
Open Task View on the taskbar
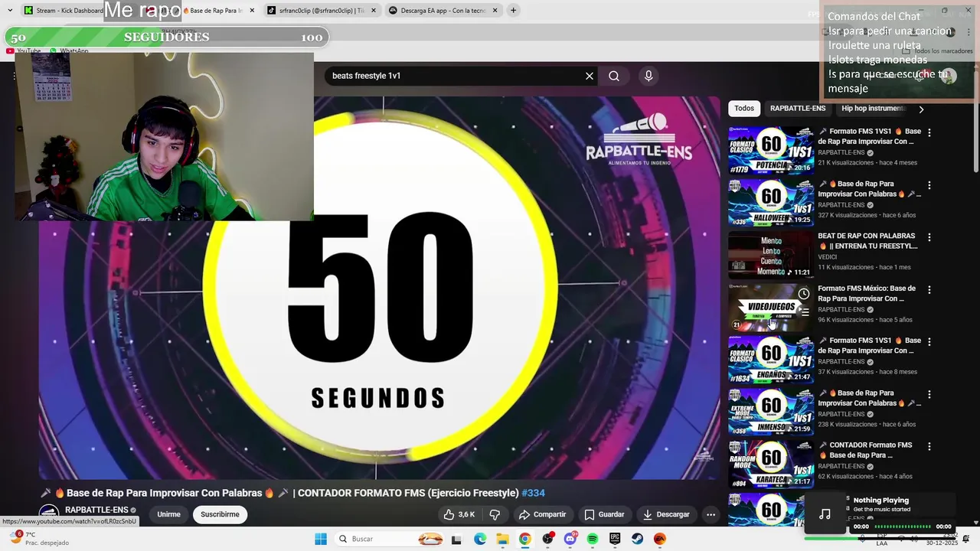(456, 539)
